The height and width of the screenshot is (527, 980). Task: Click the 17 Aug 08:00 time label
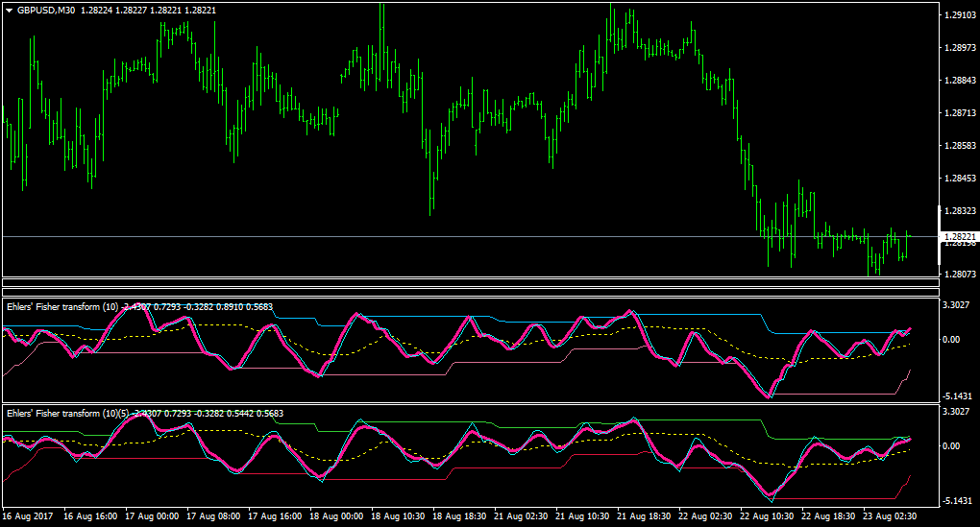coord(213,516)
